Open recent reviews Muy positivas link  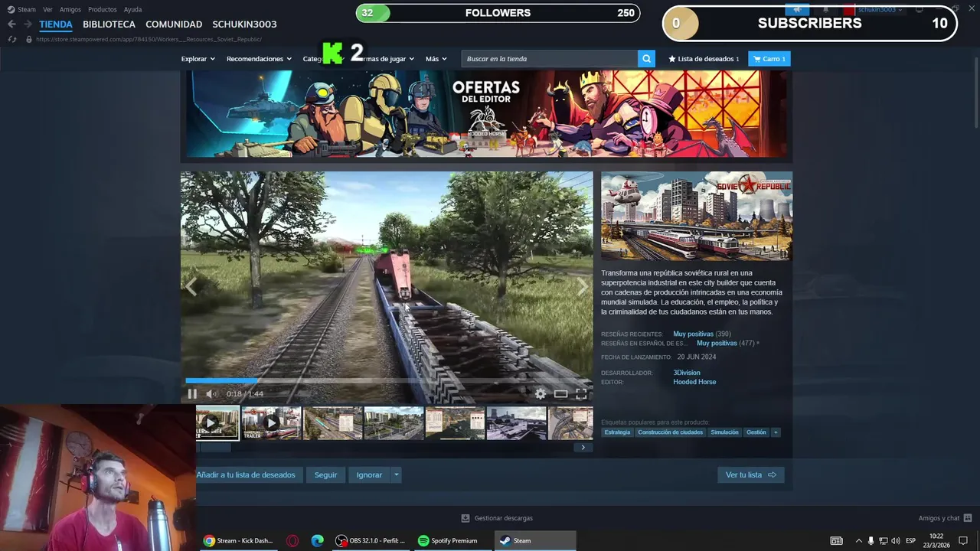[693, 334]
